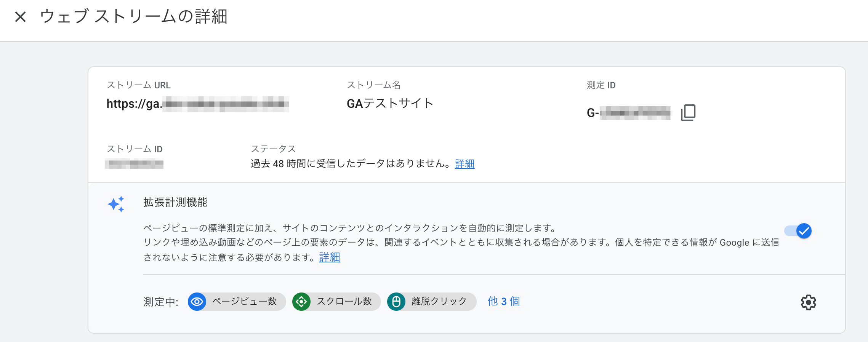Click the stream name GAテストサイト
The width and height of the screenshot is (868, 342).
pyautogui.click(x=390, y=103)
